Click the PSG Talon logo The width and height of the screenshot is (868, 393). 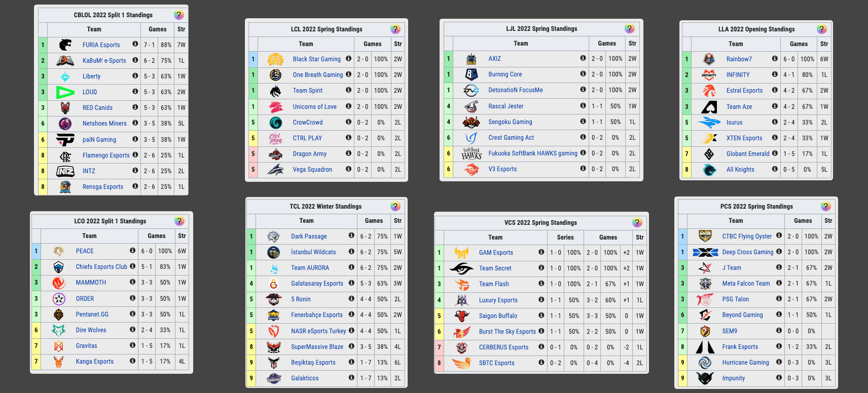(705, 299)
